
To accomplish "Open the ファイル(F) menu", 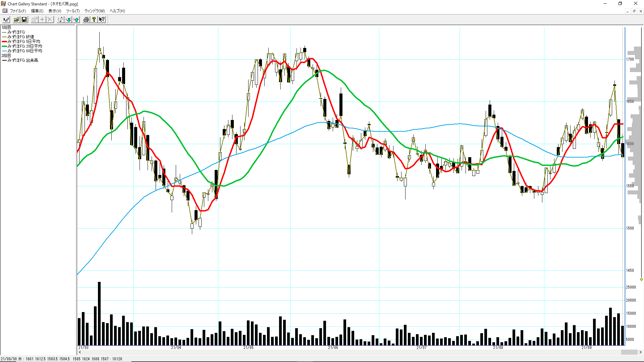I will click(18, 11).
